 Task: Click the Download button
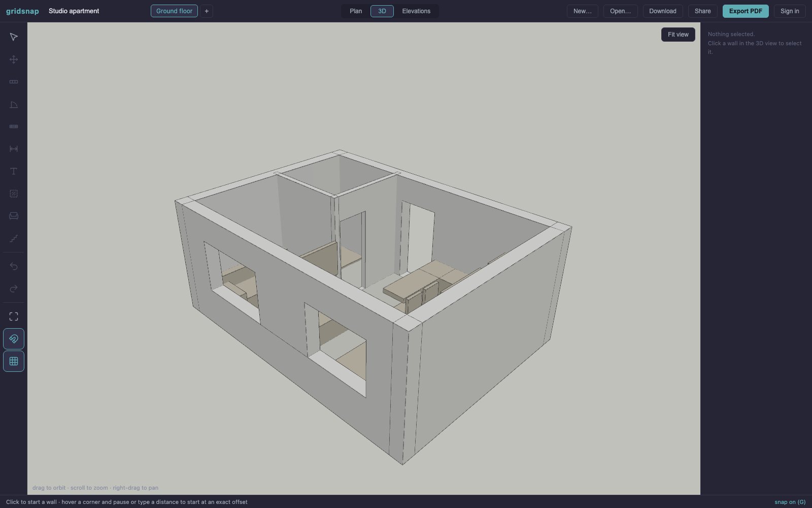(663, 11)
